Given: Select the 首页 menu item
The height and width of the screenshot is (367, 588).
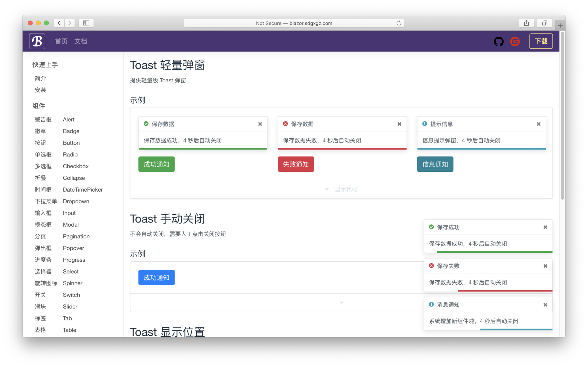Looking at the screenshot, I should [x=61, y=41].
